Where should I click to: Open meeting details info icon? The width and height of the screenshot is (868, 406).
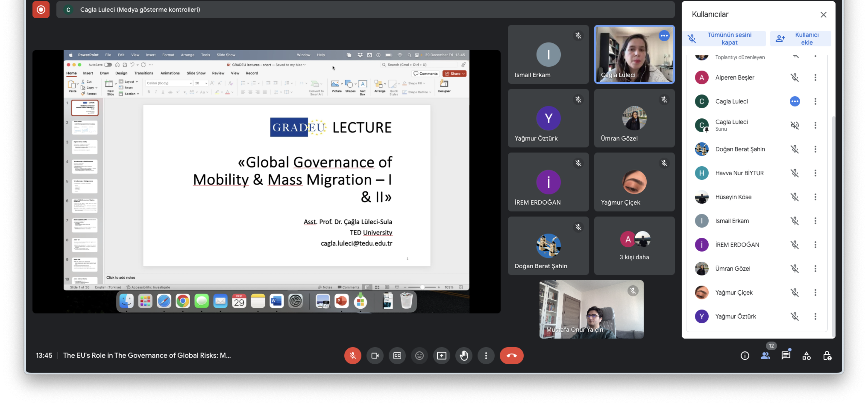point(745,355)
